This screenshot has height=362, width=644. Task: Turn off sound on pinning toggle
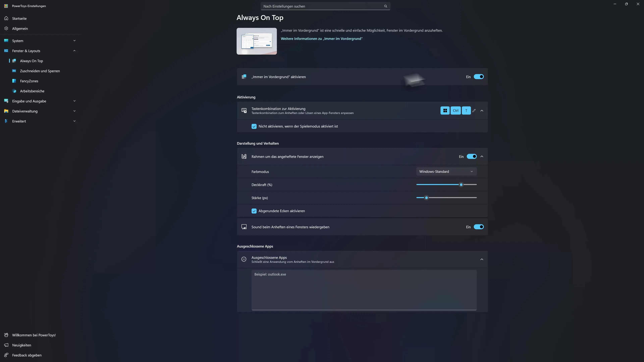(x=478, y=227)
